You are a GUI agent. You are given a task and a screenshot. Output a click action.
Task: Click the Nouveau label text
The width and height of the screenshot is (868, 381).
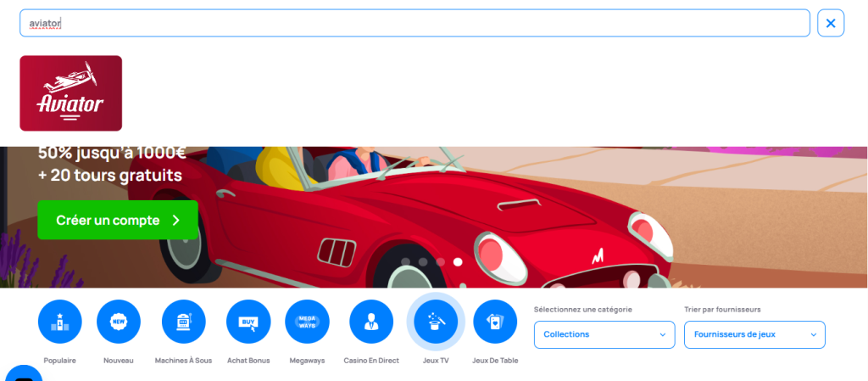coord(119,361)
